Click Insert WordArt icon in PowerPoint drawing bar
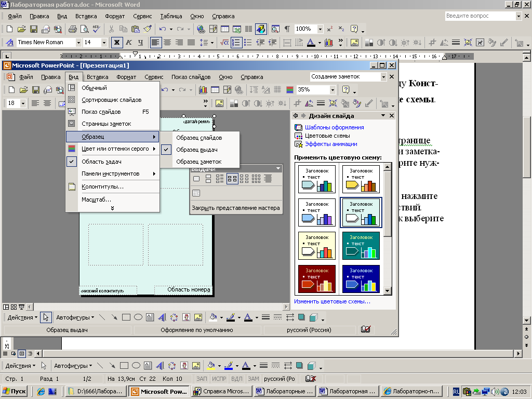The image size is (532, 399). point(162,317)
